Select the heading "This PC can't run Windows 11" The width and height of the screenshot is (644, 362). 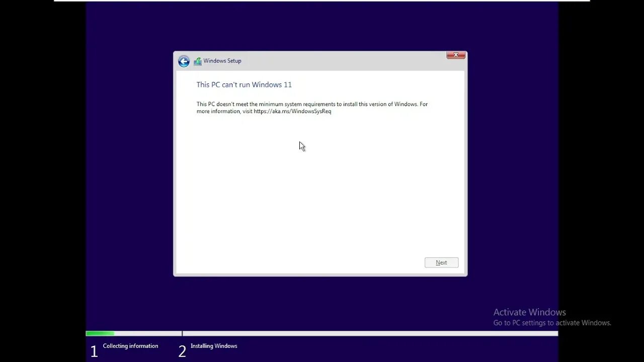[x=244, y=84]
